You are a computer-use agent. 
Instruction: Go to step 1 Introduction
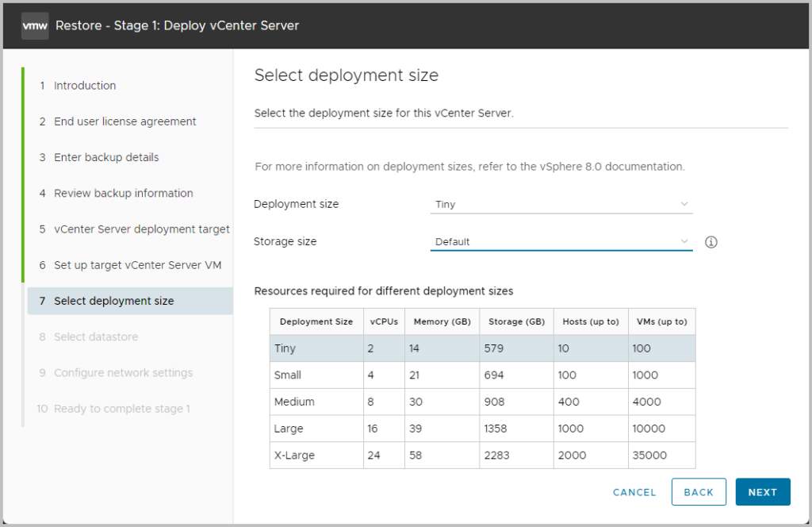(x=85, y=86)
